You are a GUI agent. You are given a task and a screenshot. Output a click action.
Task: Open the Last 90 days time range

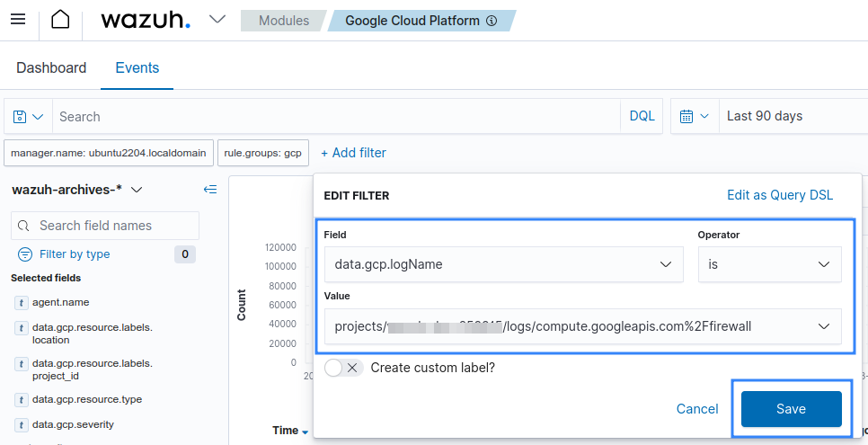tap(765, 116)
